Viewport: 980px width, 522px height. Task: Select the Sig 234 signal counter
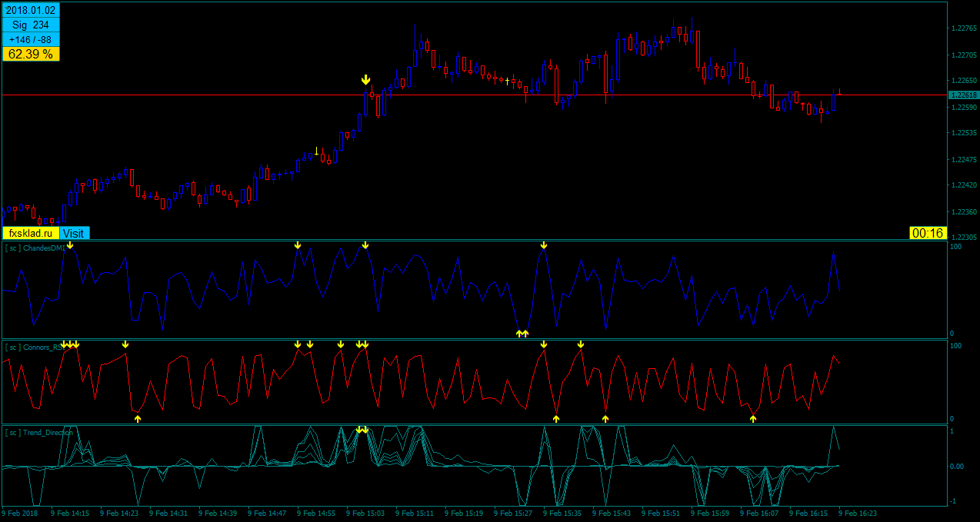(x=31, y=25)
